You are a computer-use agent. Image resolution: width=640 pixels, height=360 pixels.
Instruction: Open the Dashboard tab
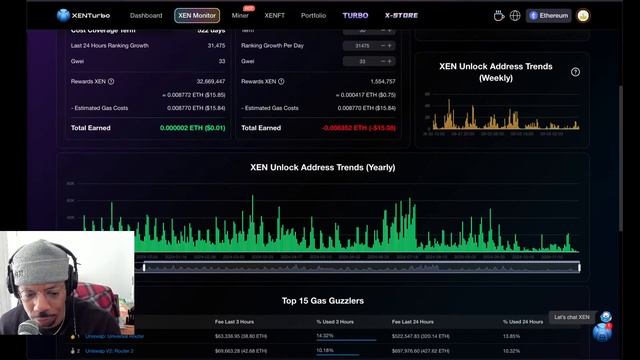point(146,16)
